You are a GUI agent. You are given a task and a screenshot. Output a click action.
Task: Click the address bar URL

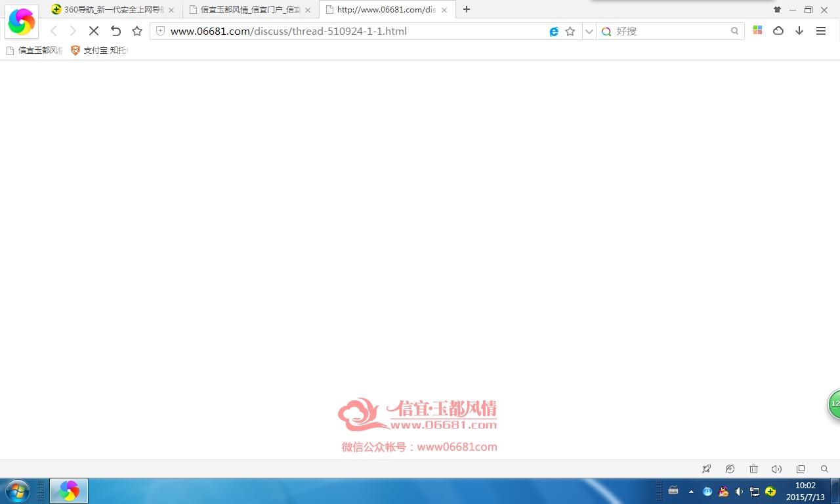point(289,31)
